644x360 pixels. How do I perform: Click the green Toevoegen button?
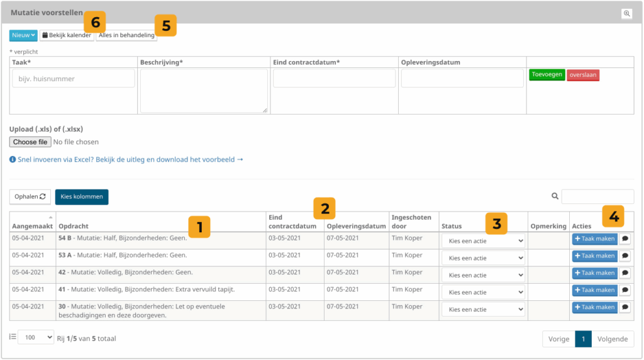coord(547,75)
